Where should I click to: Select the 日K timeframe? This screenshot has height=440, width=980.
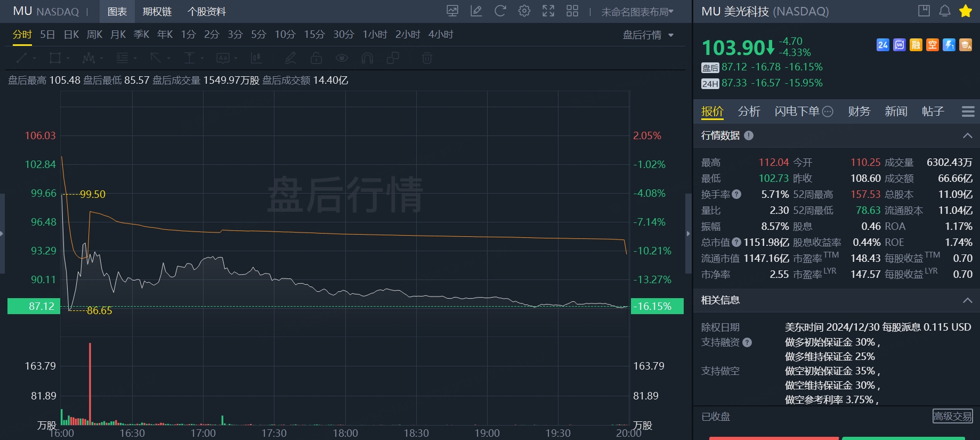(x=71, y=35)
